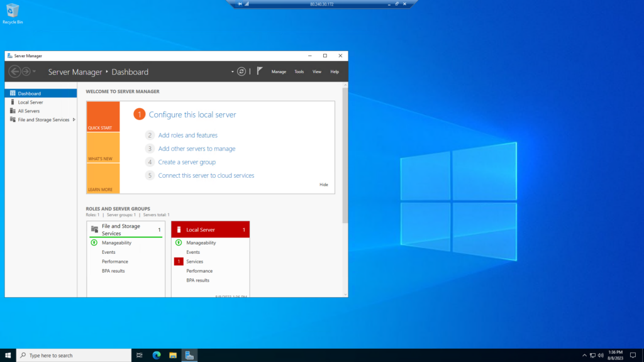Click the Local Server manageability status icon
Image resolution: width=644 pixels, height=362 pixels.
point(179,243)
